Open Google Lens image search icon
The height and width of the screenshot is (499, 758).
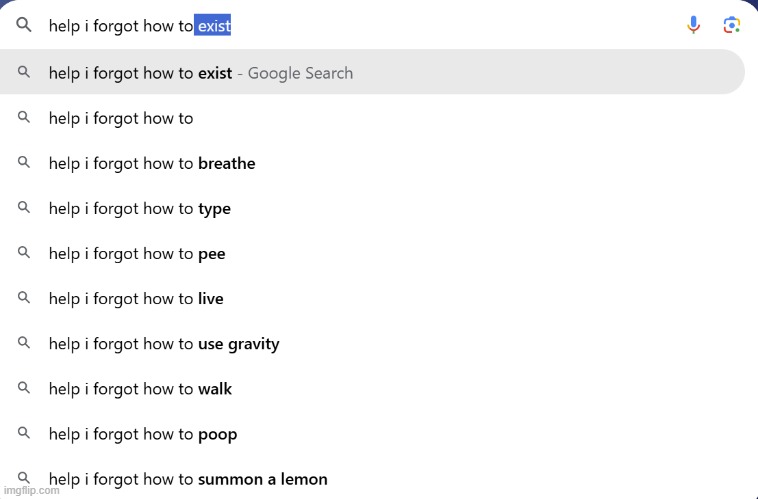[x=731, y=25]
